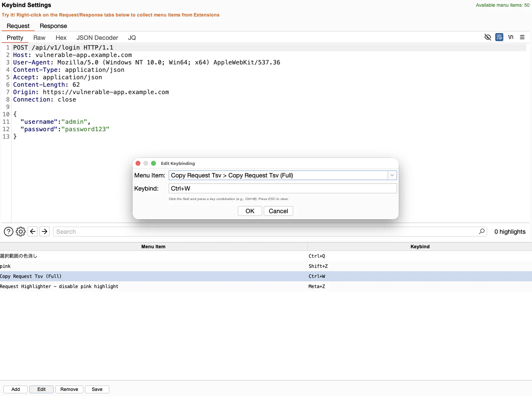Cancel the Edit Keybinding dialog
Screen dimensions: 532x396
pyautogui.click(x=278, y=211)
